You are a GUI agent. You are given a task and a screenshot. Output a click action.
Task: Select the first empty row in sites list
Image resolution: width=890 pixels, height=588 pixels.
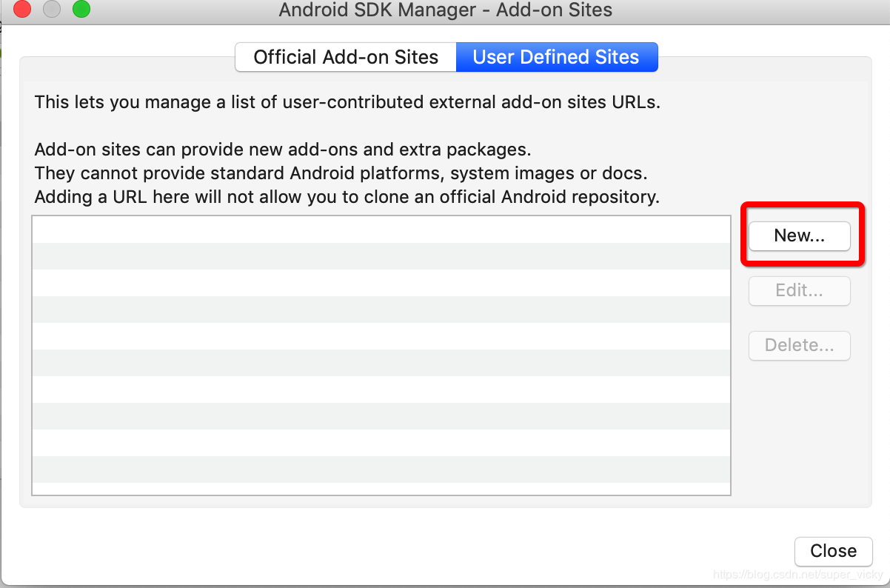tap(381, 230)
